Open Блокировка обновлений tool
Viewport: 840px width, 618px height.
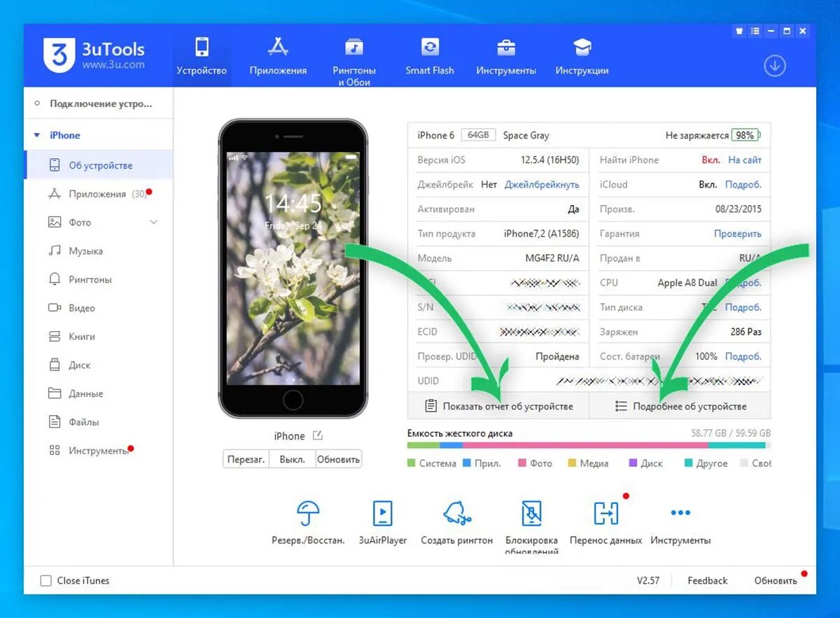[x=531, y=528]
